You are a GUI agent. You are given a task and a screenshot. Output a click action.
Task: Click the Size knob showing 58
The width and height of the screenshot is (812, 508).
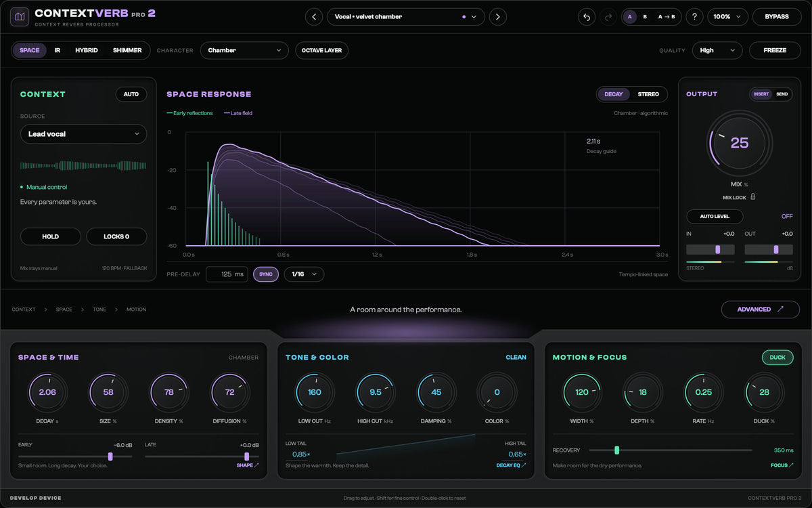pos(108,392)
